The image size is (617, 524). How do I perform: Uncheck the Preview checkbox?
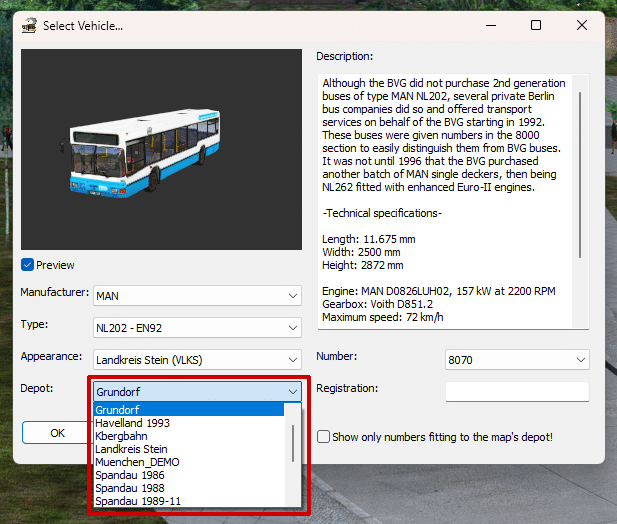click(x=28, y=265)
